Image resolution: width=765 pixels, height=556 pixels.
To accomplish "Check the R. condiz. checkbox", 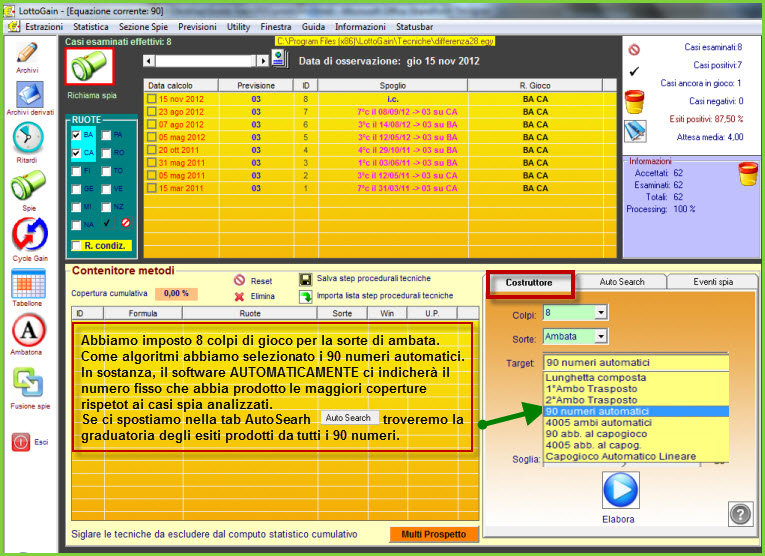I will tap(76, 245).
